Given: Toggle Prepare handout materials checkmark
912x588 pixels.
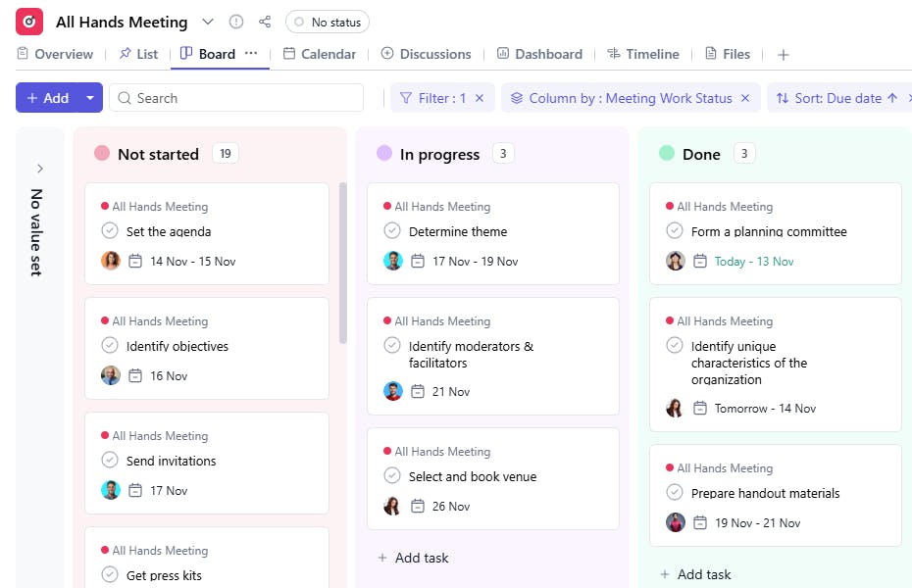Looking at the screenshot, I should click(x=674, y=492).
